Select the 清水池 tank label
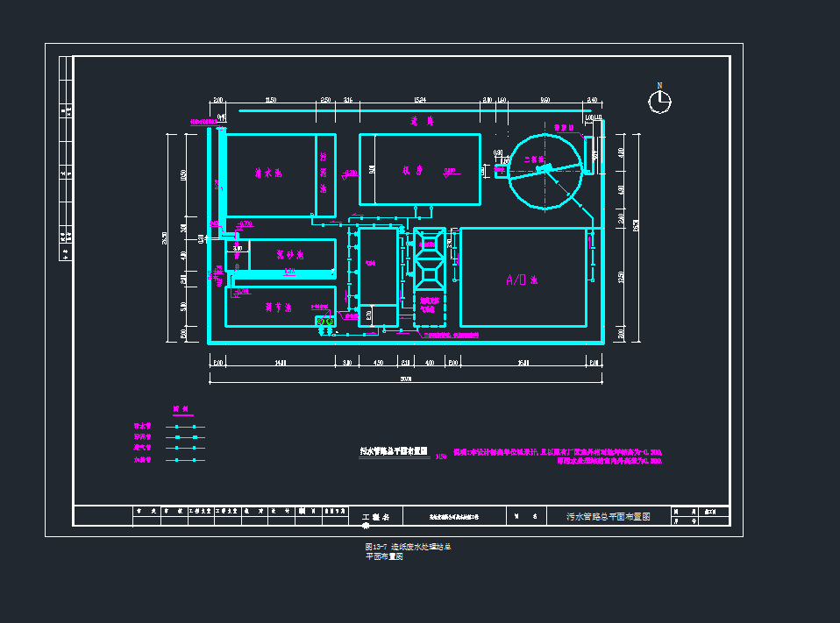The height and width of the screenshot is (623, 840). (267, 173)
